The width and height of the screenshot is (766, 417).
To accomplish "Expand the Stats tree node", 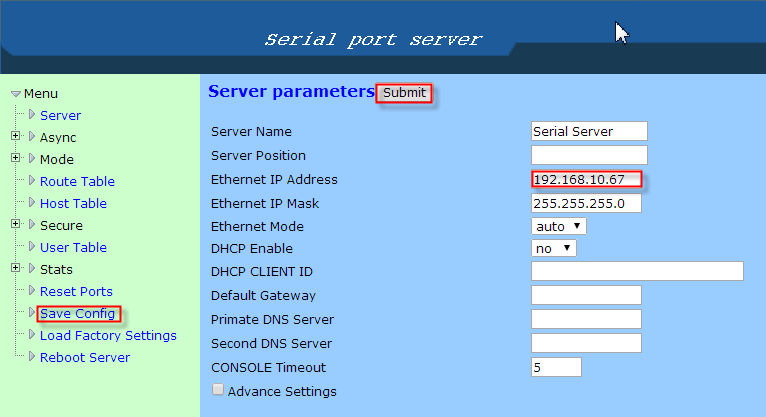I will pos(16,269).
